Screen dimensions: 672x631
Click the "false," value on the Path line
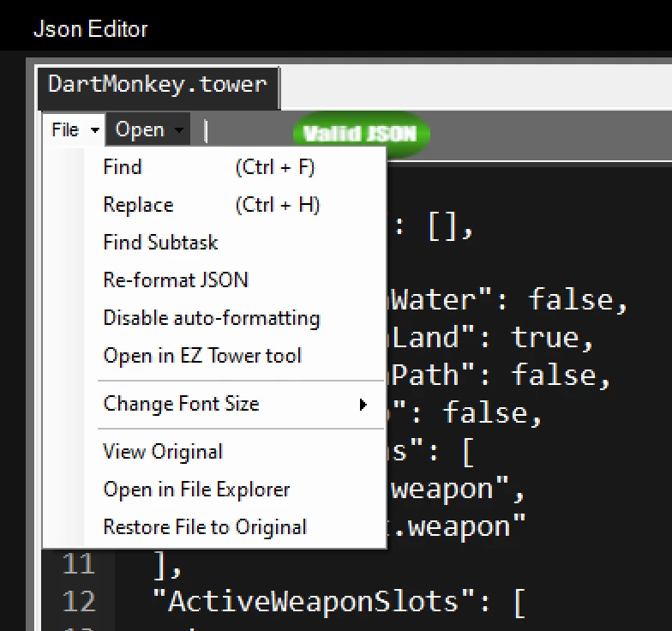click(561, 376)
